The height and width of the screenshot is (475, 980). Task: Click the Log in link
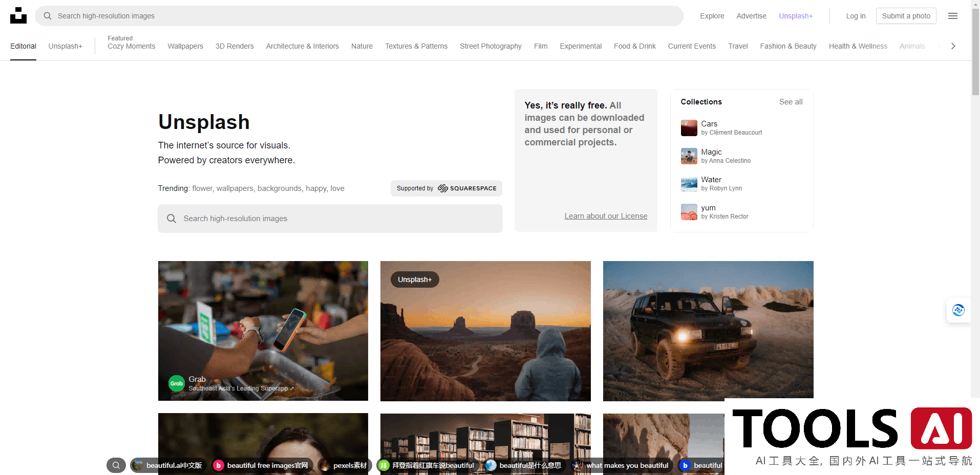[x=856, y=16]
